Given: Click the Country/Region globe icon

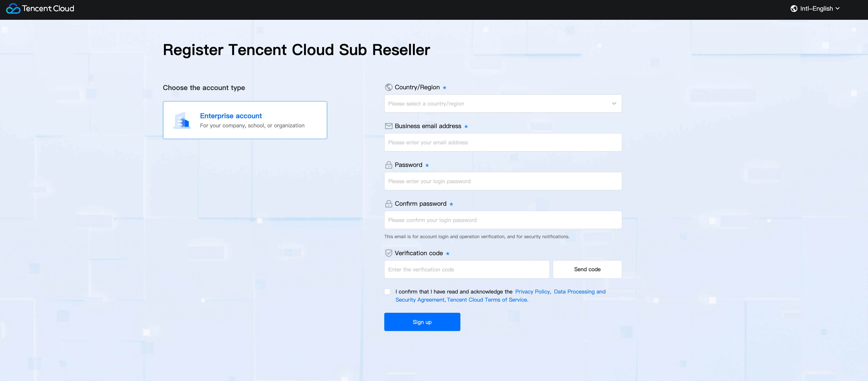Looking at the screenshot, I should pos(389,87).
